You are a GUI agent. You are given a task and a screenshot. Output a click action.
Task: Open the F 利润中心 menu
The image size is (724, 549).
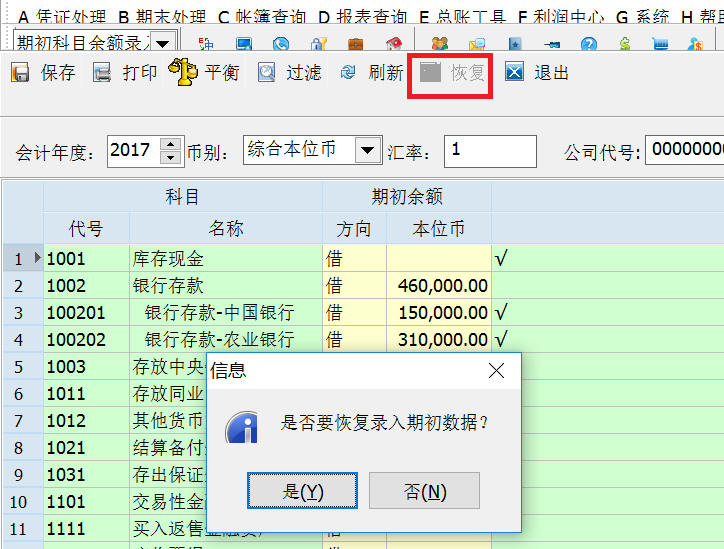[561, 17]
